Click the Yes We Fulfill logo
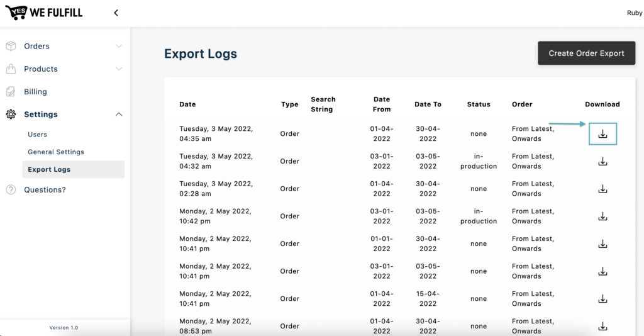 click(44, 13)
